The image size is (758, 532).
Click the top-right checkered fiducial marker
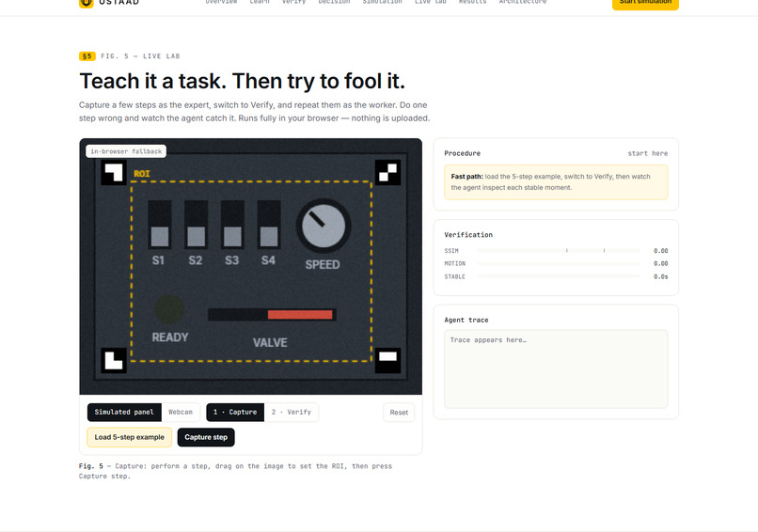(387, 173)
